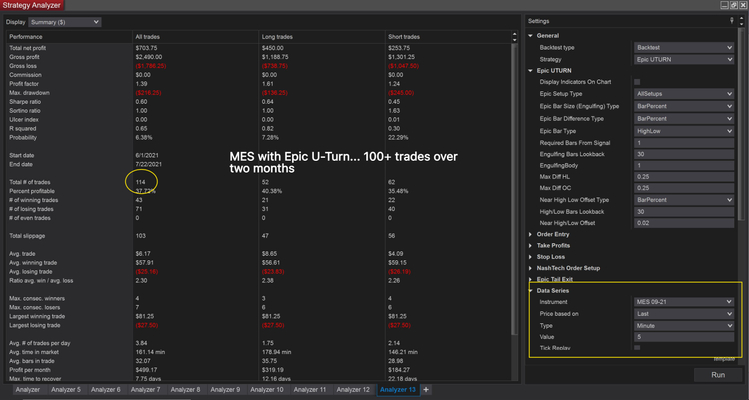
Task: Click the Engulfing Bars Lookback input field
Action: click(x=684, y=152)
